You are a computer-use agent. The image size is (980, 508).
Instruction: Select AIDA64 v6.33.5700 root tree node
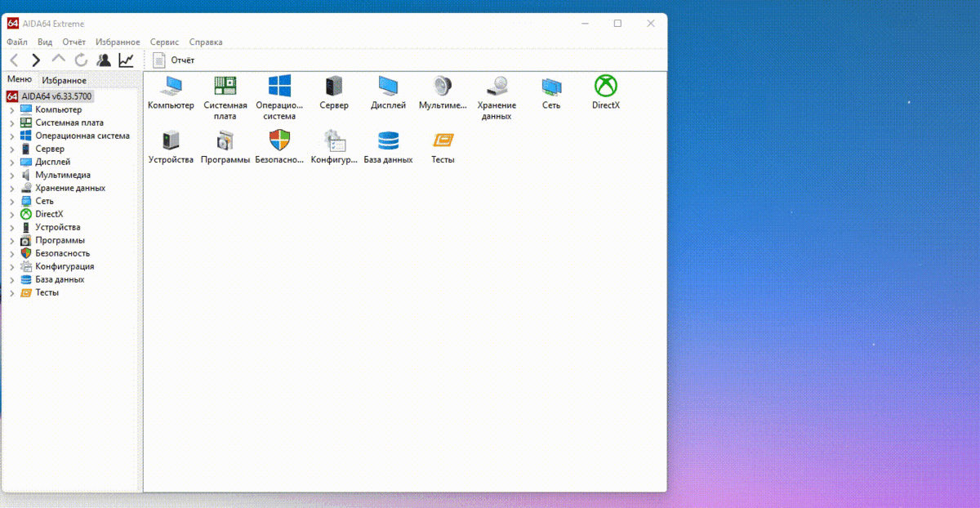[x=50, y=96]
